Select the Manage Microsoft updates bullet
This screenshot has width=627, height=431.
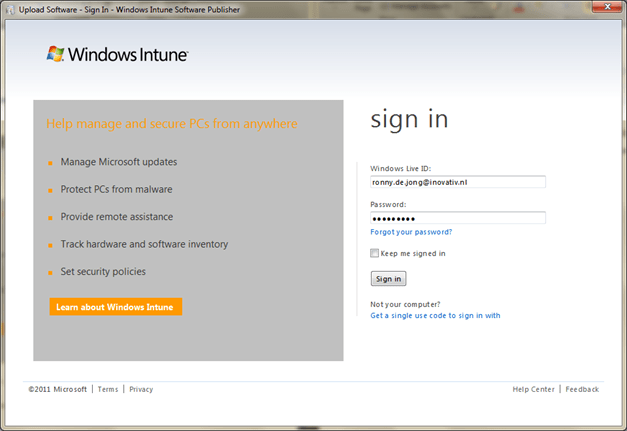tap(119, 162)
